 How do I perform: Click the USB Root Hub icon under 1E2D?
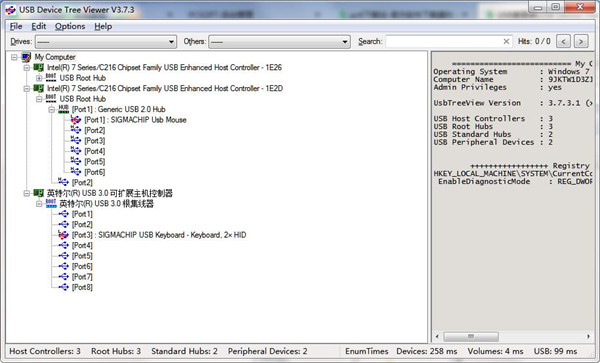[51, 99]
